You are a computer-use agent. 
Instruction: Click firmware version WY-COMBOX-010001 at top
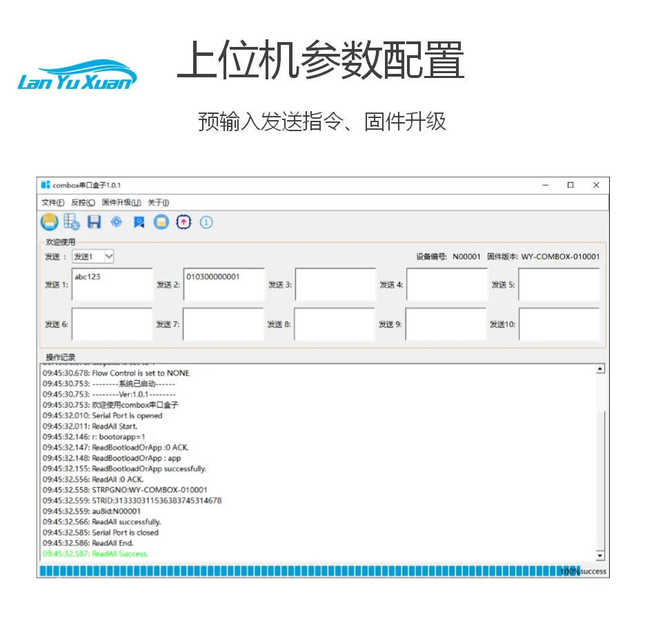(x=560, y=257)
